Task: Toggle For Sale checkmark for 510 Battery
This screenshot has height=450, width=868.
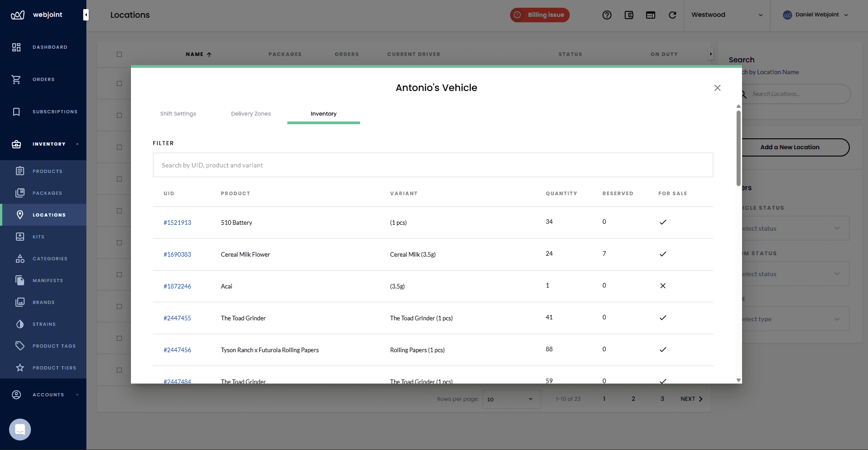Action: pos(662,222)
